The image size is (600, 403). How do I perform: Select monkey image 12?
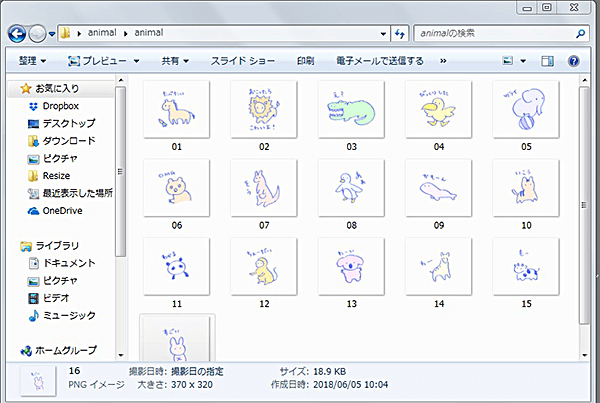264,266
